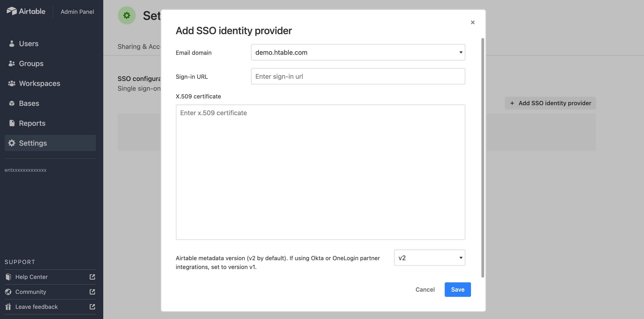Viewport: 644px width, 319px height.
Task: Click the Users person icon
Action: pyautogui.click(x=12, y=43)
